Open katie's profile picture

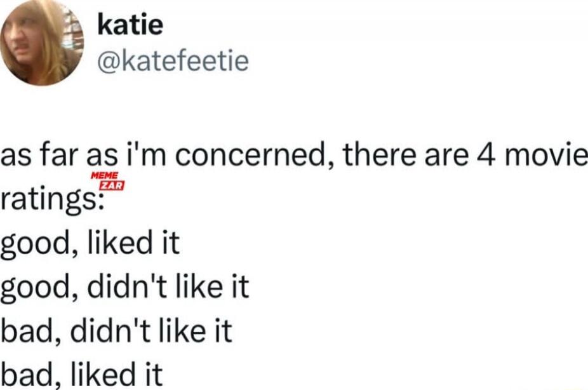[x=41, y=43]
